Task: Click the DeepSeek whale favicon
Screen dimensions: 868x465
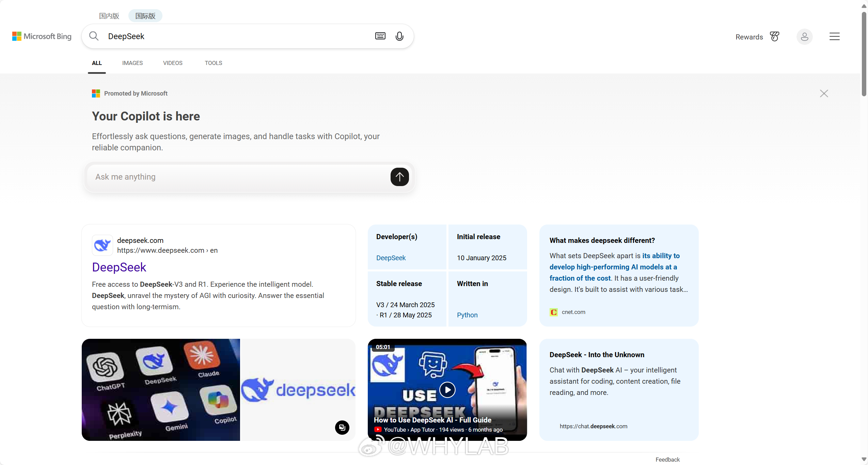Action: (x=102, y=245)
